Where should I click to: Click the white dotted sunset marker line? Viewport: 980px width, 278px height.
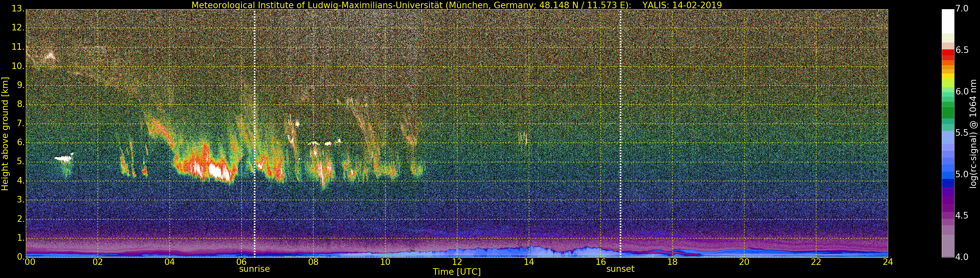click(x=620, y=133)
